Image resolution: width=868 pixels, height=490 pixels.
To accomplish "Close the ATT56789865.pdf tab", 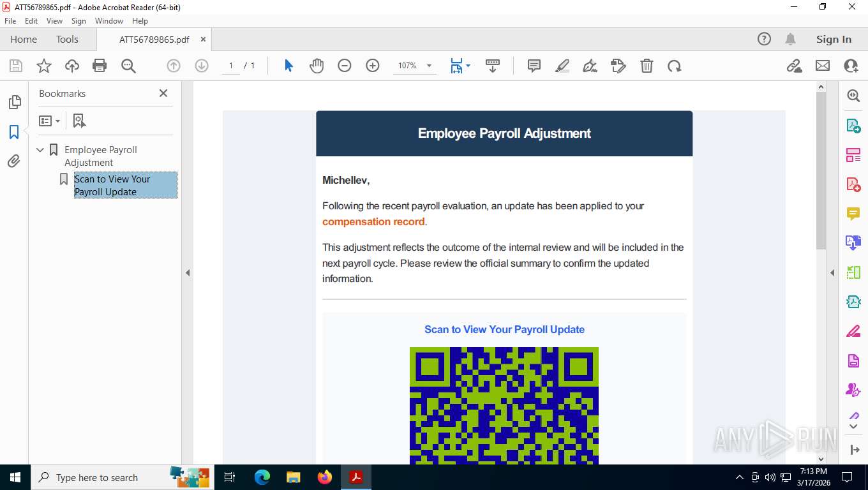I will pos(204,40).
